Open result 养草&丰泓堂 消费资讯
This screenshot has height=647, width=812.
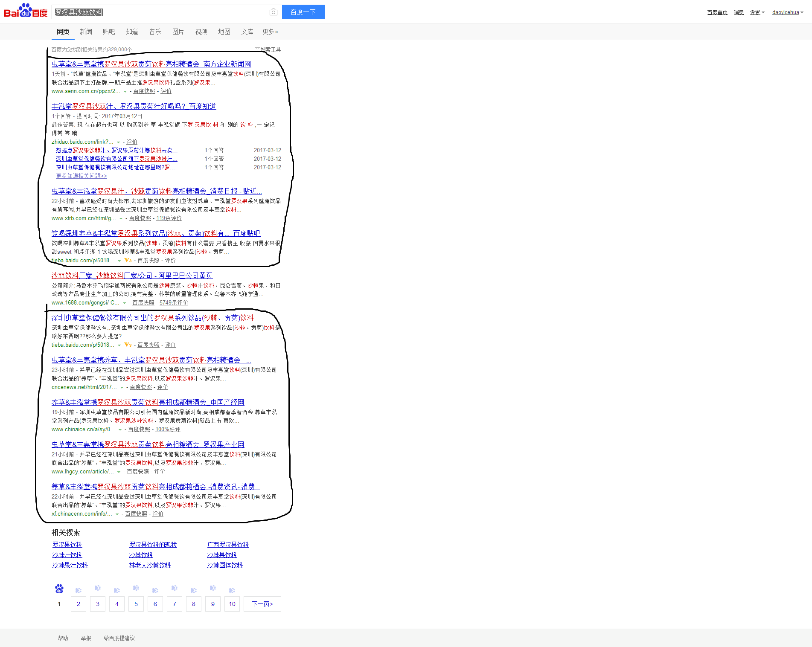click(x=156, y=487)
